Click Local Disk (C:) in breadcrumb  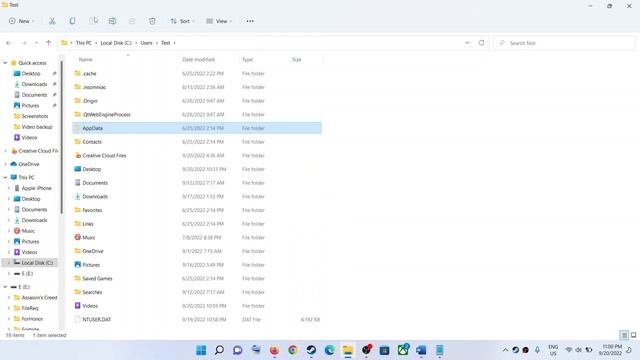(x=116, y=43)
